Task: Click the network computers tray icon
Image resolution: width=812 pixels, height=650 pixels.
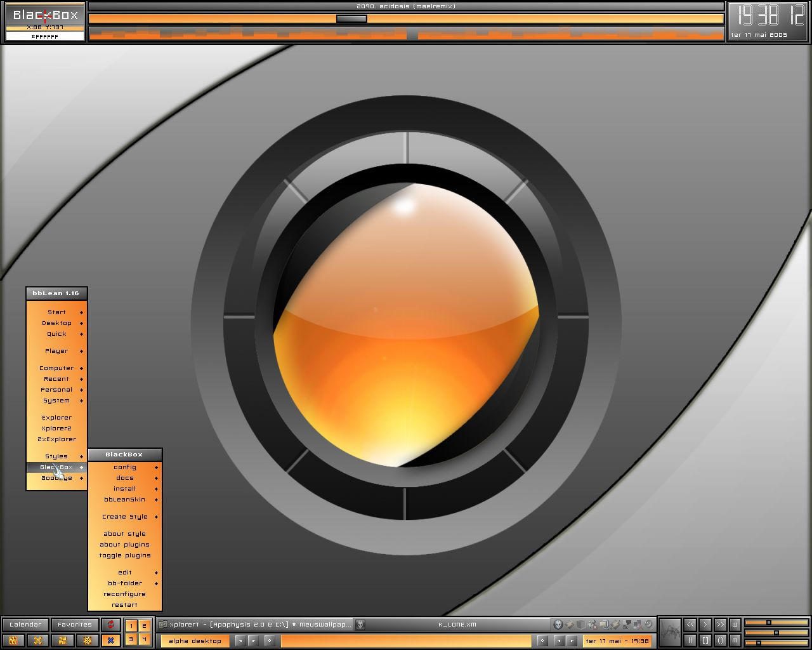Action: [x=626, y=625]
